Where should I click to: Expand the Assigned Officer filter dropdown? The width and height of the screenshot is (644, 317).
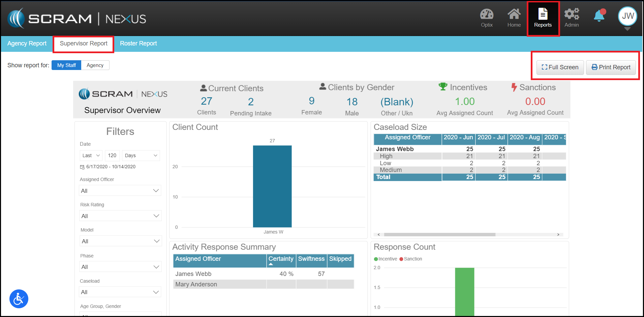click(x=120, y=191)
